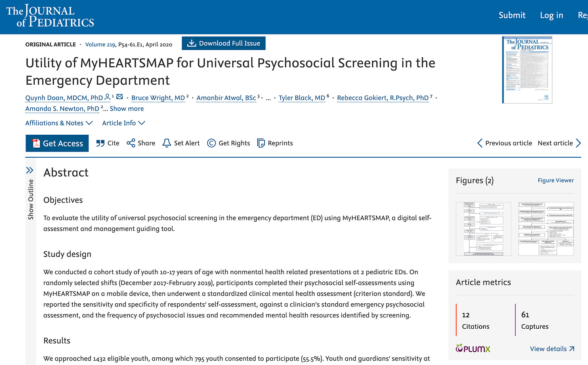
Task: Click the arrow icon next to View details
Action: tap(571, 349)
